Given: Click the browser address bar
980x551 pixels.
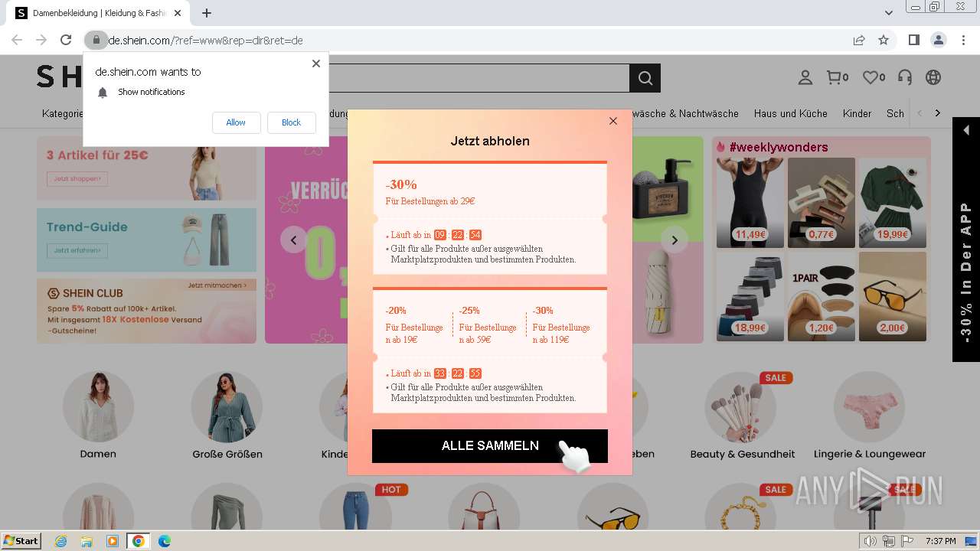Looking at the screenshot, I should (475, 41).
